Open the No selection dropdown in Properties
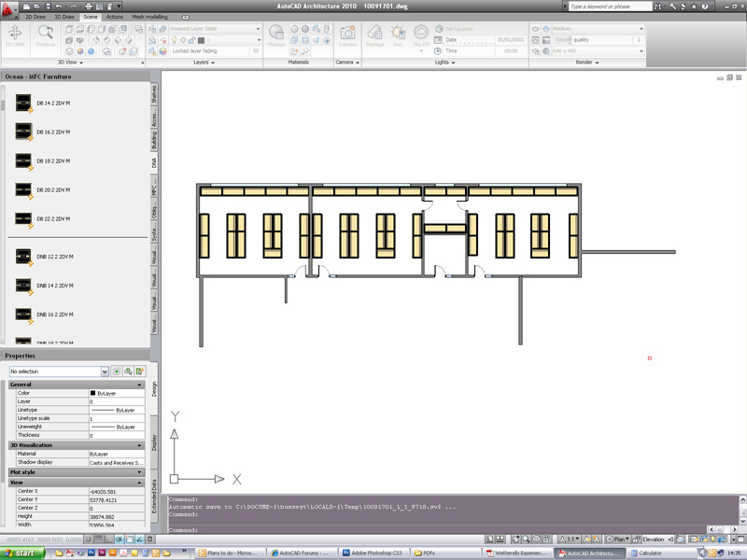The width and height of the screenshot is (747, 560). [x=103, y=371]
